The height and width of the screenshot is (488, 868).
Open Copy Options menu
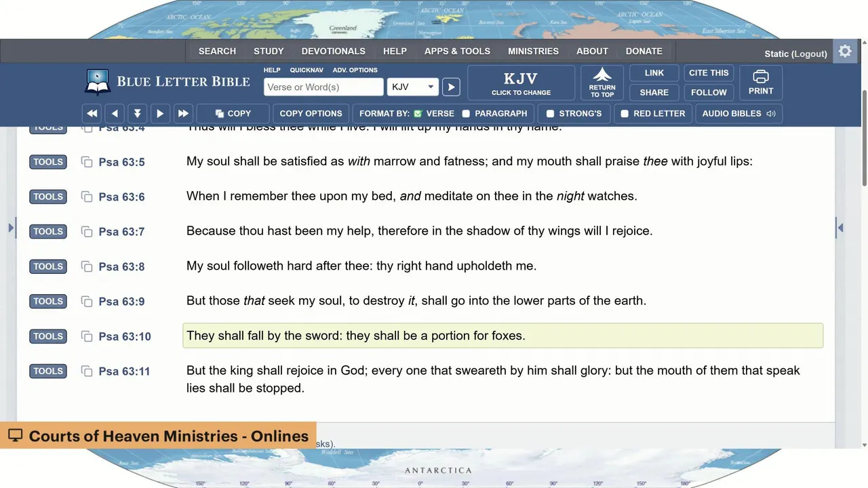(311, 113)
